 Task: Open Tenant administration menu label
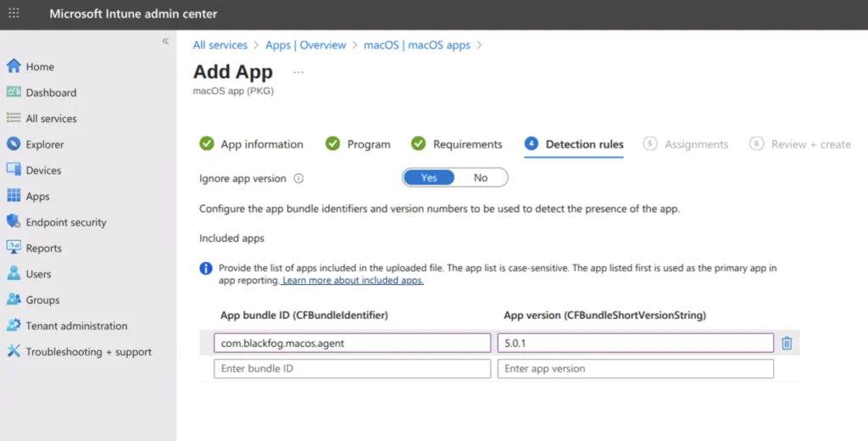[76, 326]
